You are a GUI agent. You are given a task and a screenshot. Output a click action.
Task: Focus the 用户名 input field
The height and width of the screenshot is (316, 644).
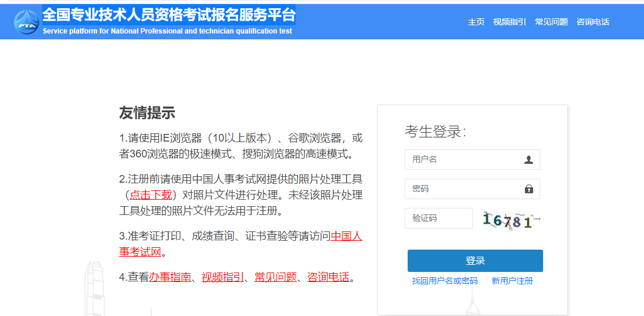tap(472, 160)
